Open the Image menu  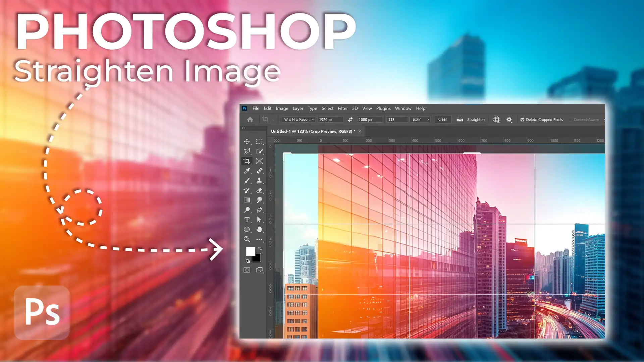tap(282, 109)
